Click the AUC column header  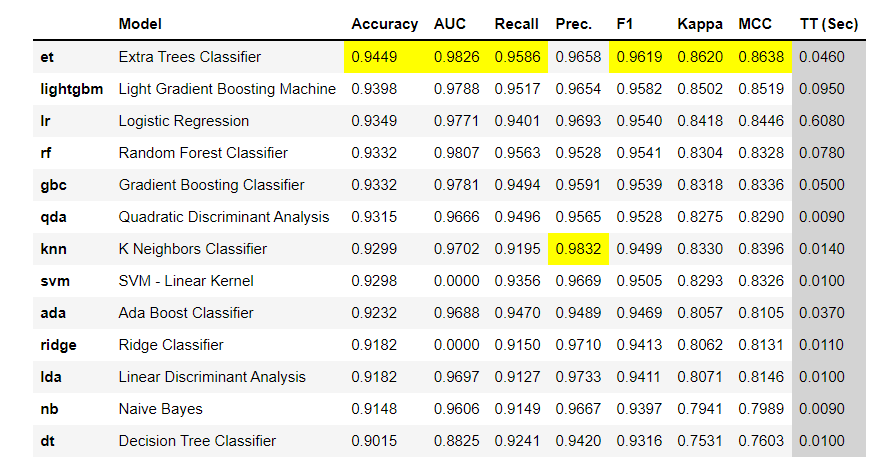tap(449, 24)
